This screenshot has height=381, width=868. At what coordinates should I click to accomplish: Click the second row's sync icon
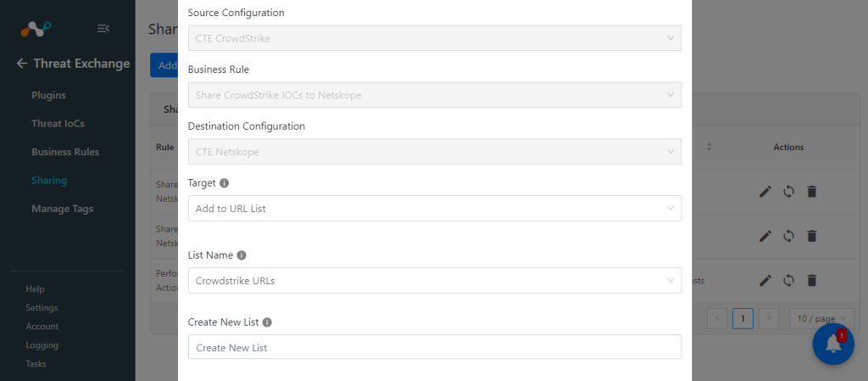click(x=789, y=237)
